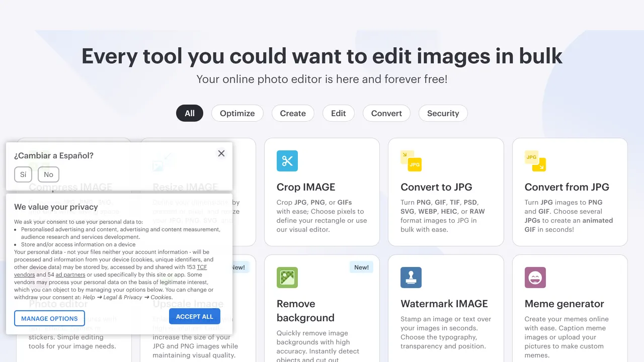Select the All filter tab
644x362 pixels.
pyautogui.click(x=190, y=113)
